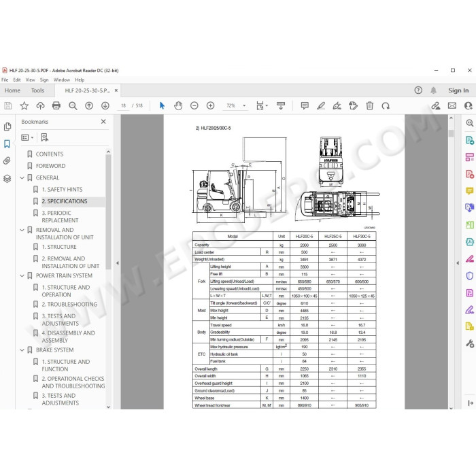This screenshot has height=476, width=476.
Task: Activate the hand pan tool
Action: click(178, 105)
